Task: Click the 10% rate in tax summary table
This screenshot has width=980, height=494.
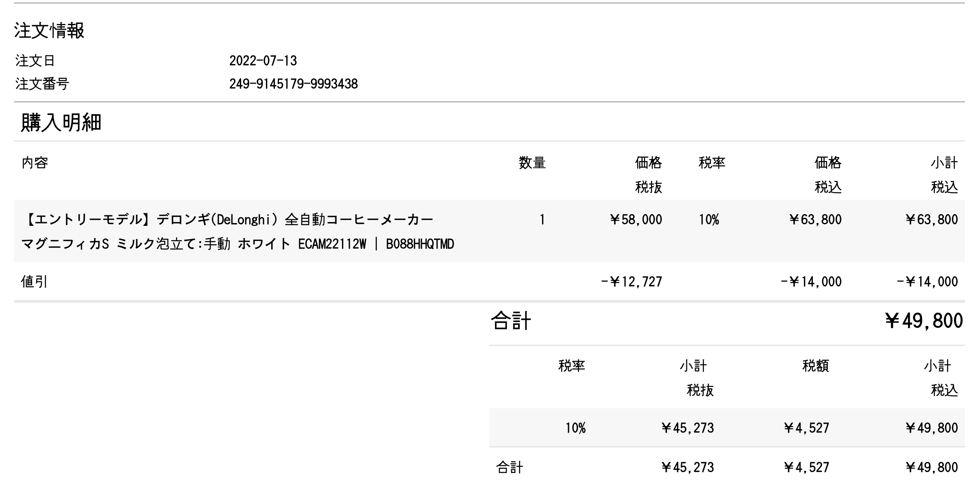Action: point(575,428)
